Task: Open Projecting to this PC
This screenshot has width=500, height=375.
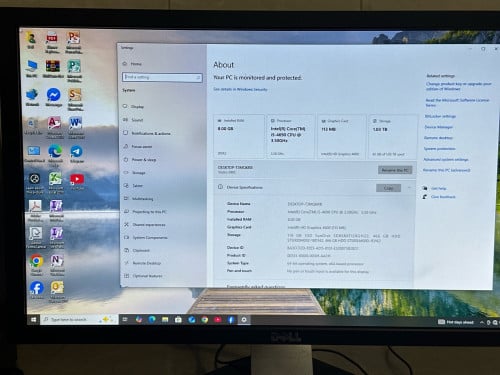Action: (146, 212)
